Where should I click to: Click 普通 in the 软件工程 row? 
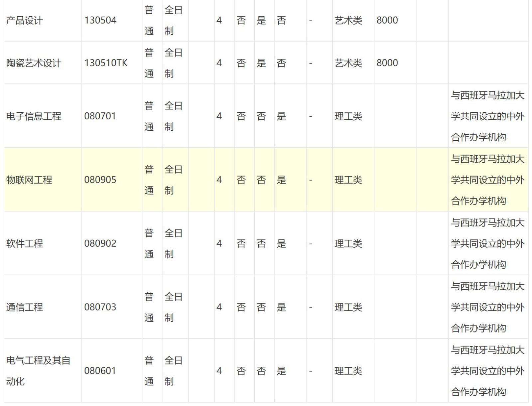149,243
